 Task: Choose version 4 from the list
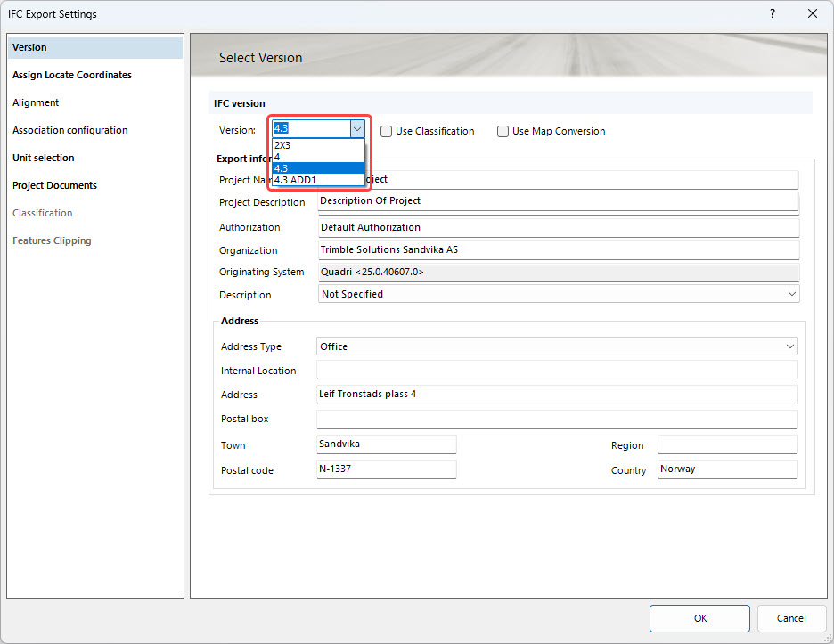click(x=318, y=157)
